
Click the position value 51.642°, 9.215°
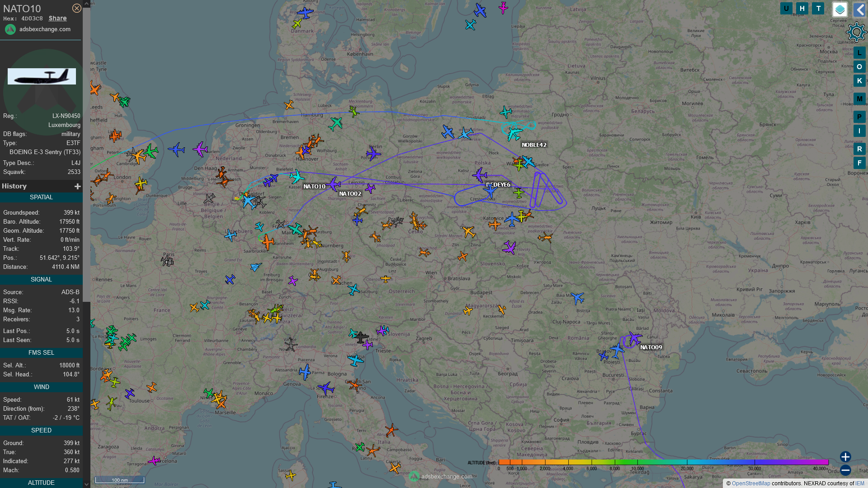click(x=60, y=258)
